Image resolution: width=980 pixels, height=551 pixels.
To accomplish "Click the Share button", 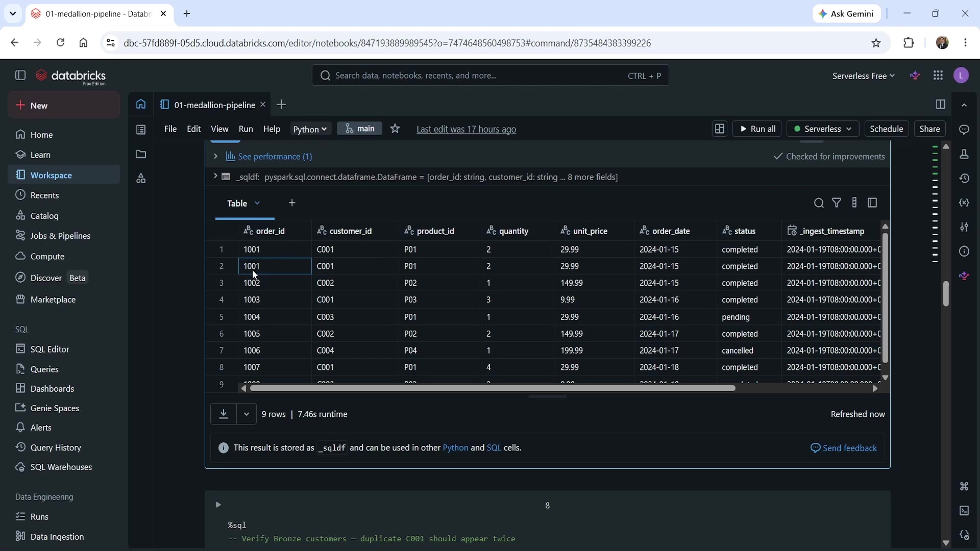I will [x=929, y=129].
